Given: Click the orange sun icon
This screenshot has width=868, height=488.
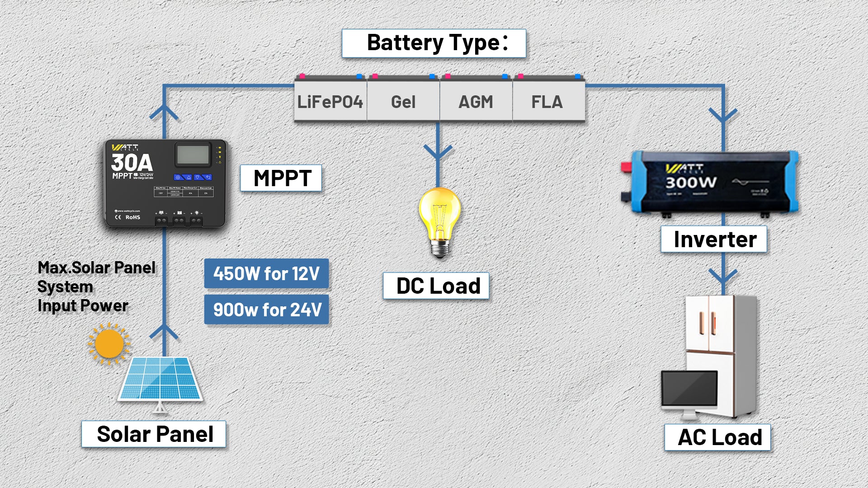Looking at the screenshot, I should click(x=109, y=344).
